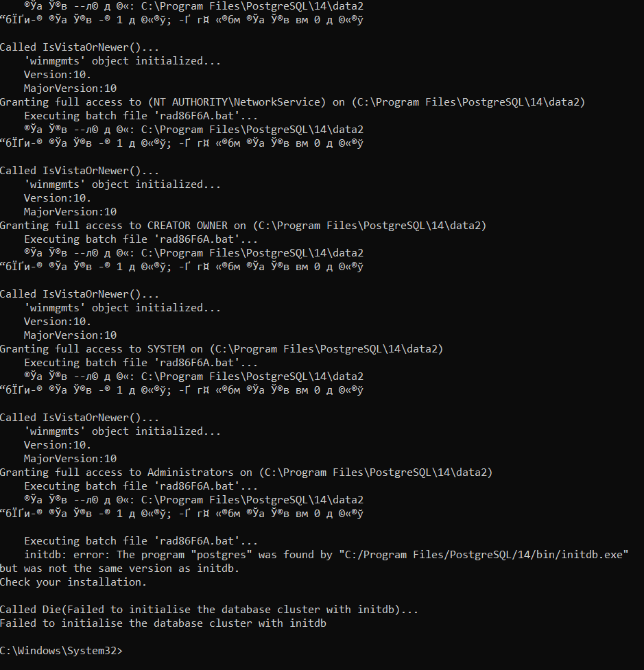The height and width of the screenshot is (670, 644).
Task: Click 'Executing batch file' line under CREATOR OWNER grant
Action: (141, 239)
